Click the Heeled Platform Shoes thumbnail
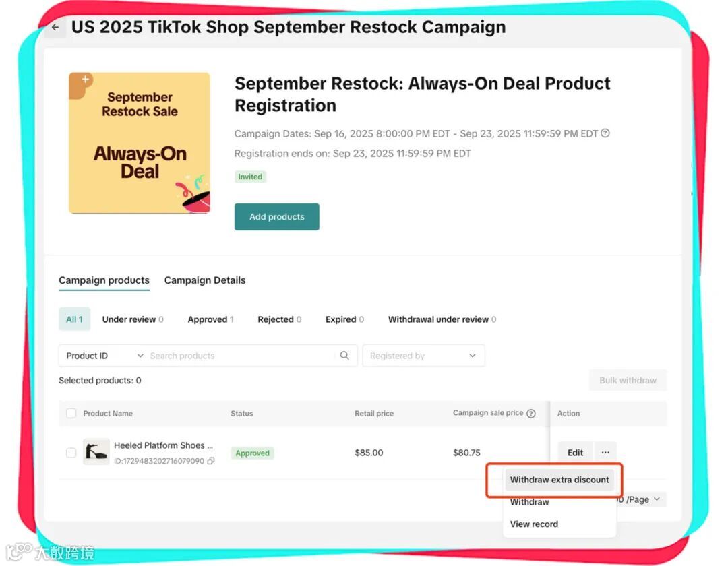 pos(96,451)
